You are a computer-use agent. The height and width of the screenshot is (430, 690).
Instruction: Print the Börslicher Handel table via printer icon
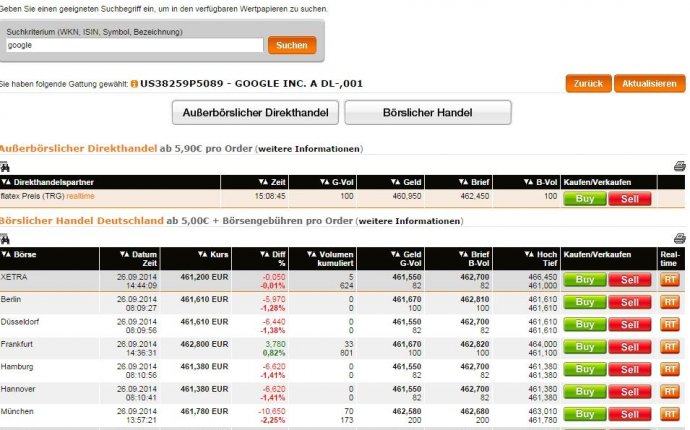679,238
